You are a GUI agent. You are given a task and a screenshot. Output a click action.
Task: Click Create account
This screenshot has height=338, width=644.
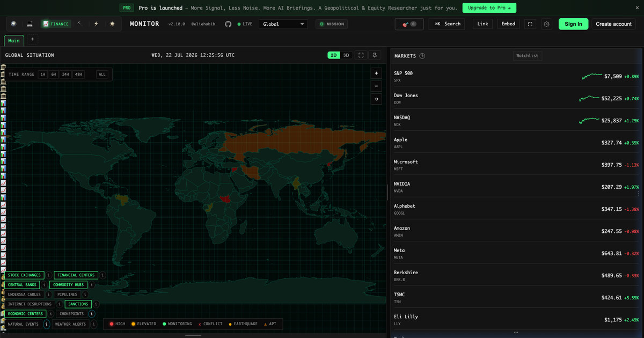click(x=613, y=24)
